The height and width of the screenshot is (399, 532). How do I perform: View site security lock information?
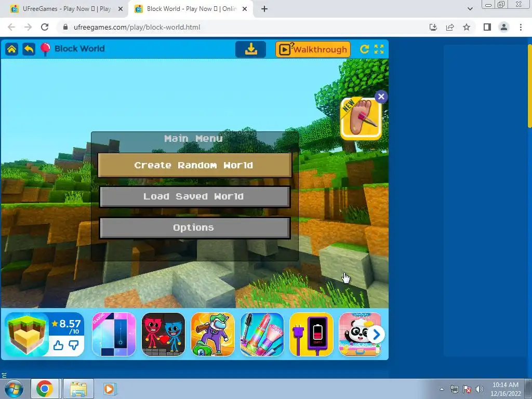(66, 27)
